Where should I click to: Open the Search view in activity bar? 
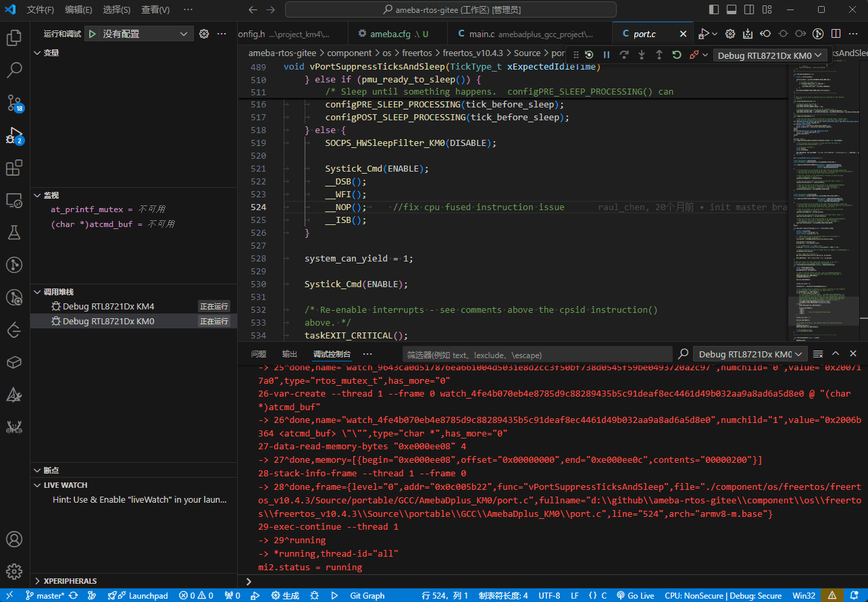click(14, 70)
